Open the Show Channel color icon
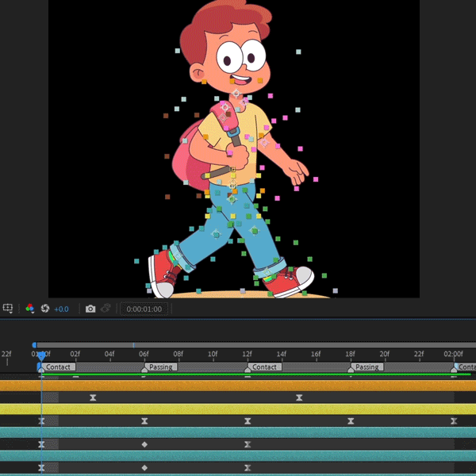Screen dimensions: 476x476 tap(30, 308)
